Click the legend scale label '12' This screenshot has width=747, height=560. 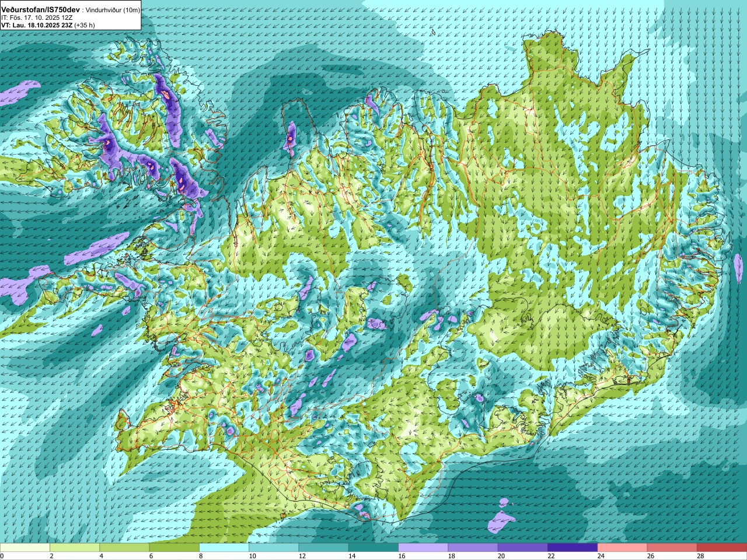(302, 556)
